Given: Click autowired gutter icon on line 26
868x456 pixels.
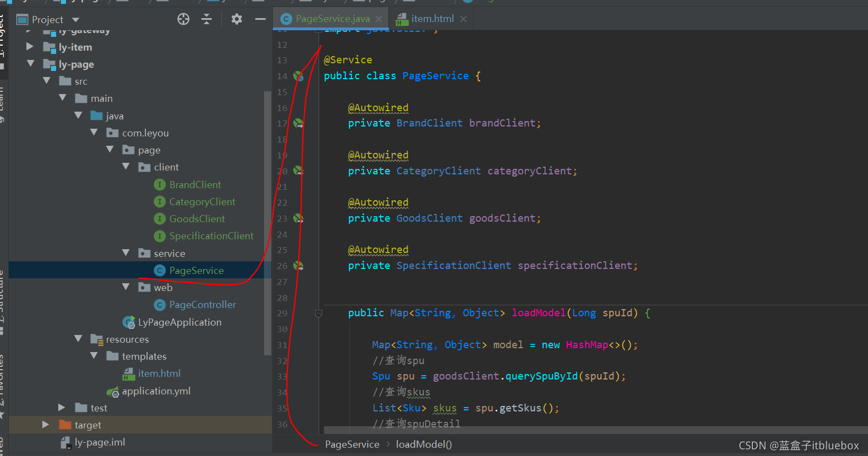Looking at the screenshot, I should [x=298, y=266].
